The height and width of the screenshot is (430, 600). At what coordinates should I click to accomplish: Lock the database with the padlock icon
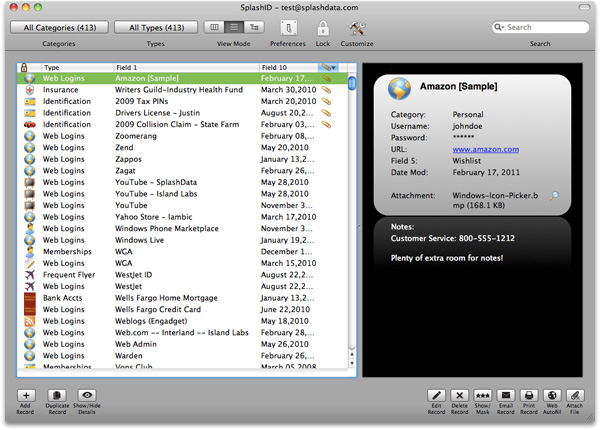323,28
